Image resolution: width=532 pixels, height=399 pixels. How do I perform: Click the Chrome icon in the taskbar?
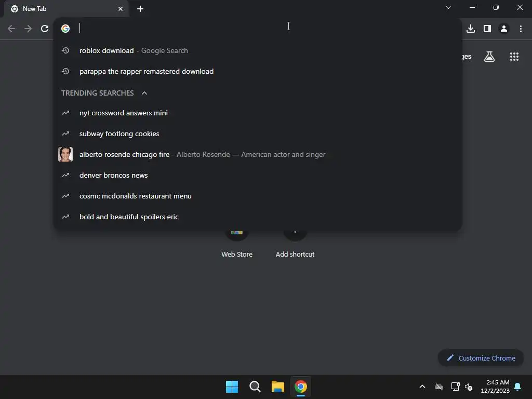click(x=301, y=387)
